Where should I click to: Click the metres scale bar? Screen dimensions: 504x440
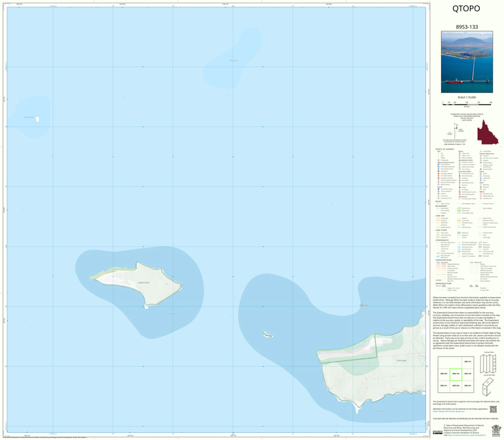467,104
